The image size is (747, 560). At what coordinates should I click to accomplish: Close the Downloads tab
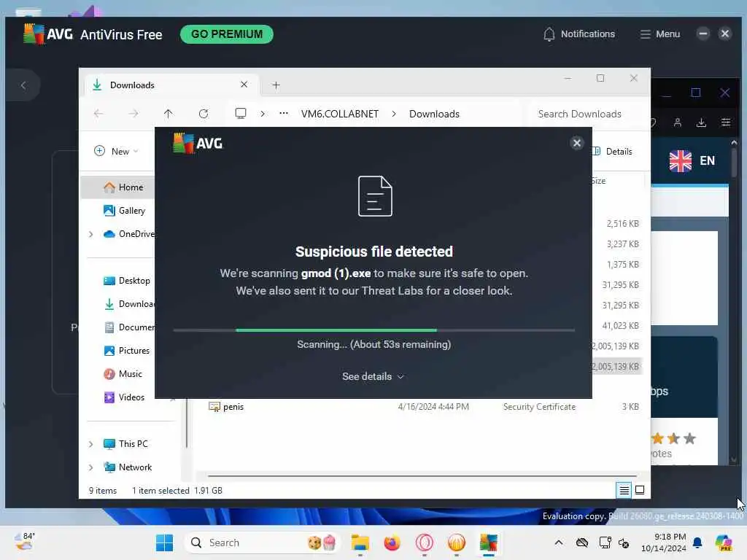point(244,85)
